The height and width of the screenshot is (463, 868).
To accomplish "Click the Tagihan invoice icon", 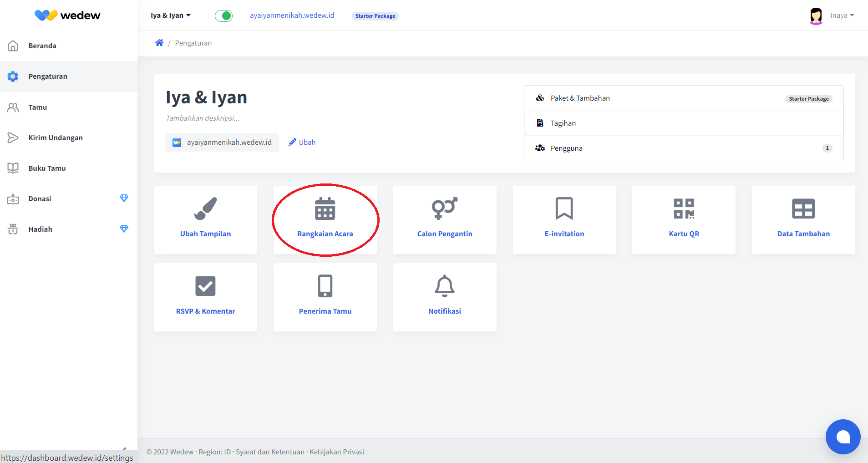I will pyautogui.click(x=540, y=123).
